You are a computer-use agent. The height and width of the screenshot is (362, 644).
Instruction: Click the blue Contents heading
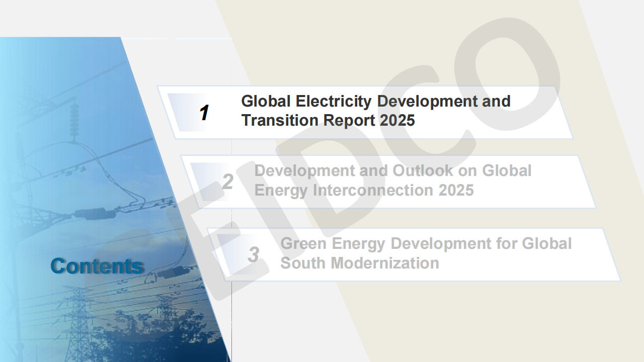click(97, 266)
